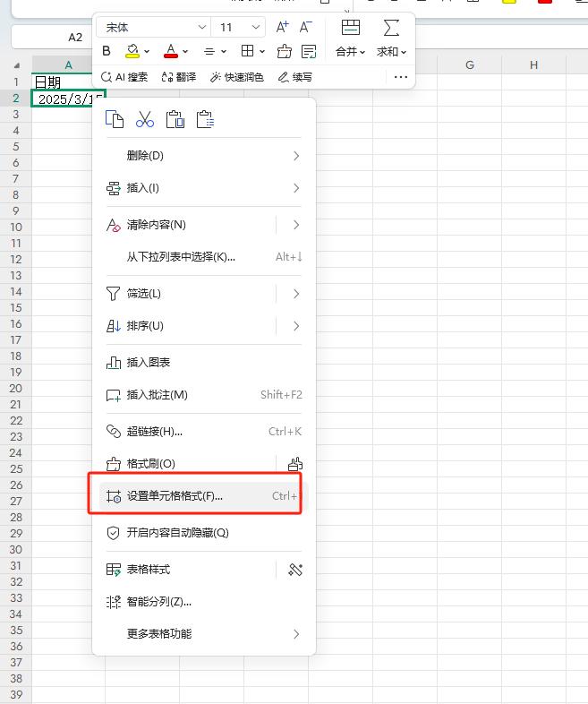Choose 插入图表 insert chart
This screenshot has width=588, height=704.
(x=204, y=363)
